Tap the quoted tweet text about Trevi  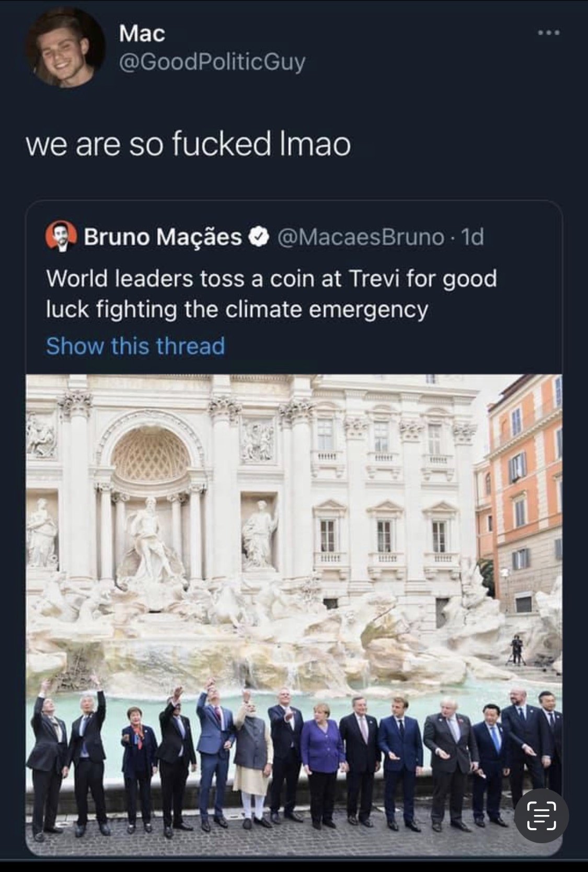[271, 293]
